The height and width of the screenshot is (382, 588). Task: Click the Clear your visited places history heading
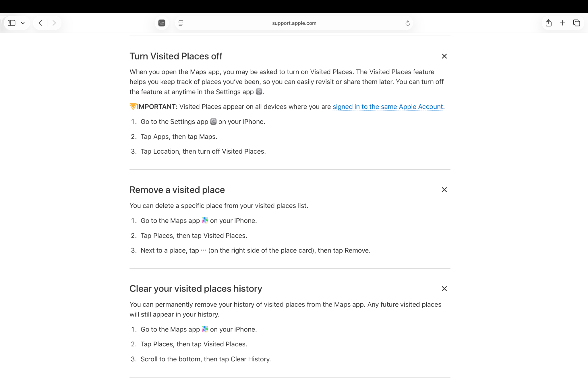click(x=196, y=289)
